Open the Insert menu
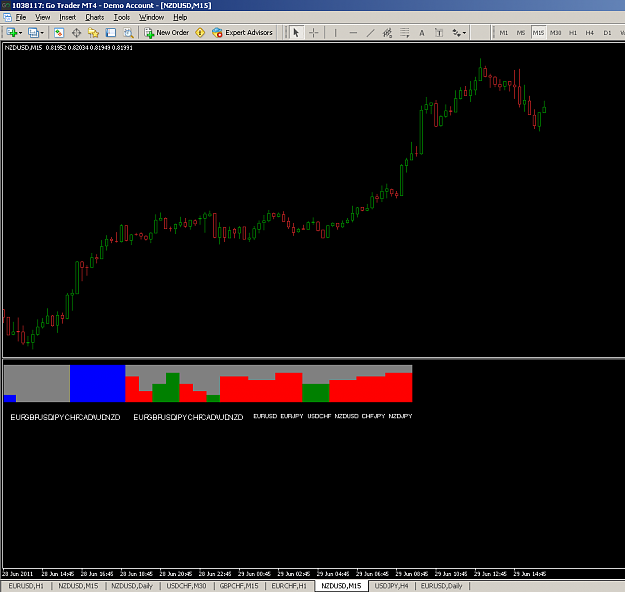This screenshot has height=592, width=625. click(67, 17)
